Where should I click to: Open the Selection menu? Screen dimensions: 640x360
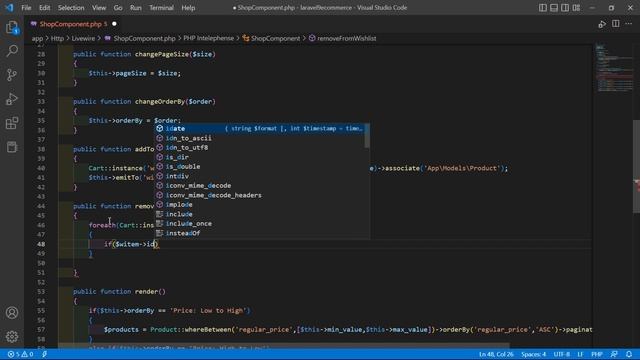pos(71,8)
